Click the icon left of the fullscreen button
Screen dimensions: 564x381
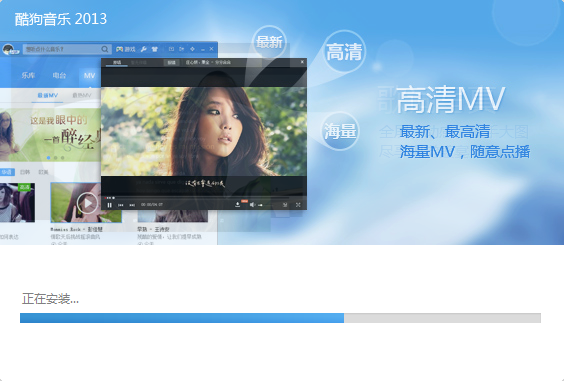pos(285,205)
